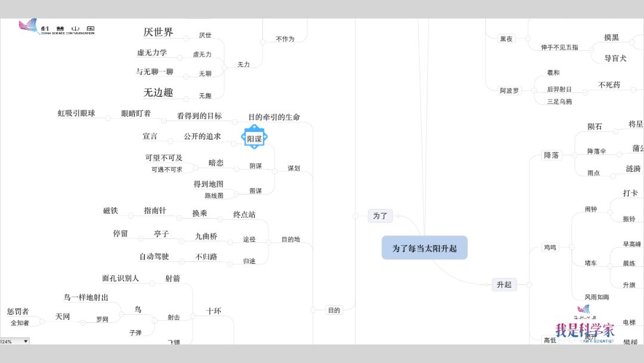The width and height of the screenshot is (644, 363).
Task: Select the central topic 为了每当太阳升起
Action: (x=425, y=248)
